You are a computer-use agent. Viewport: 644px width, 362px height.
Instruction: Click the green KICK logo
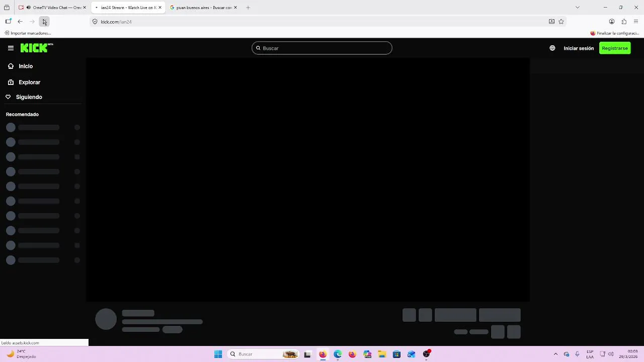(37, 48)
